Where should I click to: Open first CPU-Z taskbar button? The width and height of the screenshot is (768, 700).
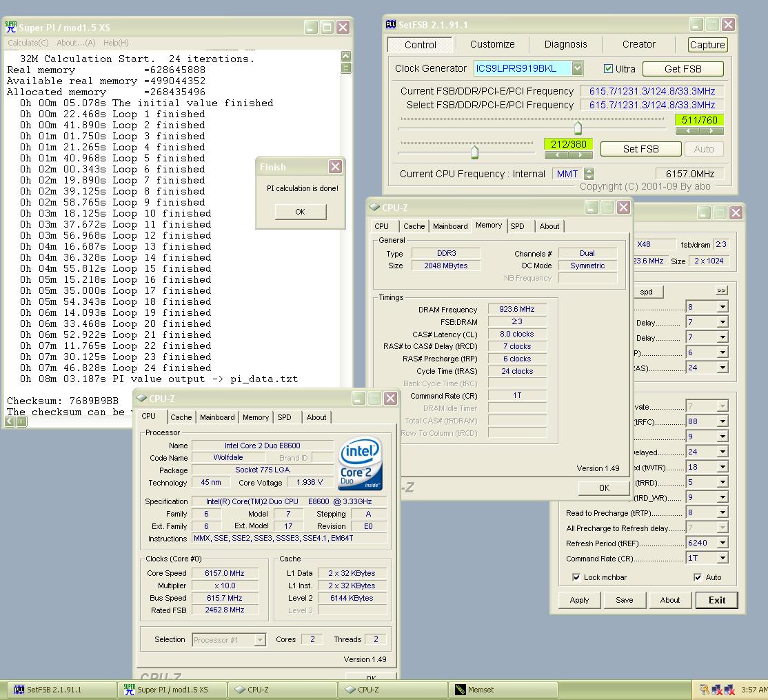[283, 690]
